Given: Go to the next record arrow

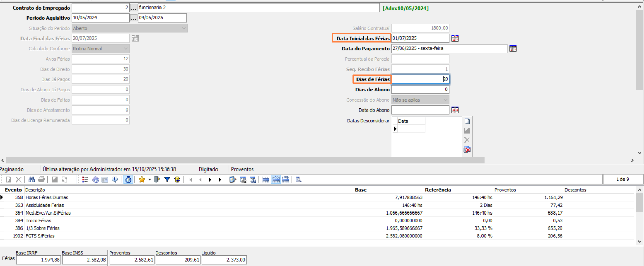Looking at the screenshot, I should (210, 180).
